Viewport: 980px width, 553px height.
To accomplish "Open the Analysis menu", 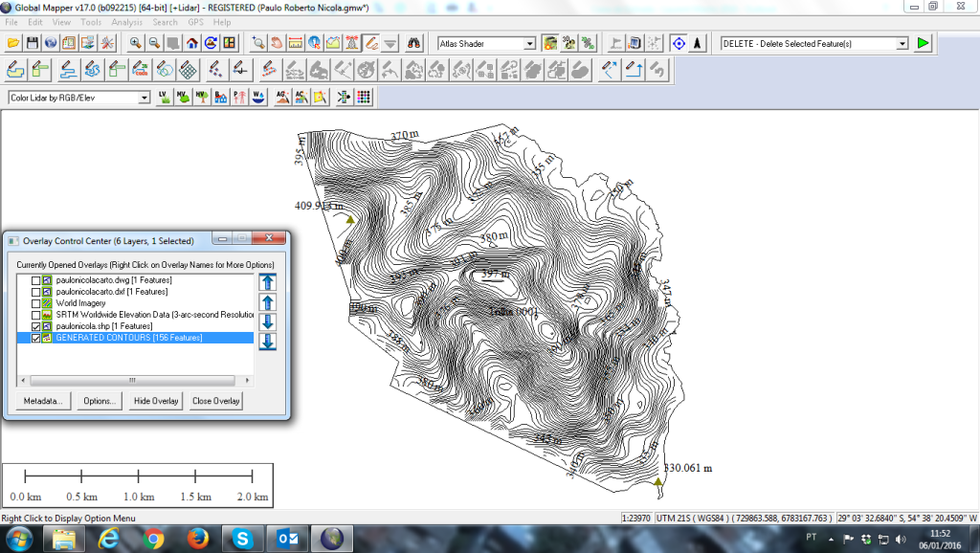I will coord(126,22).
